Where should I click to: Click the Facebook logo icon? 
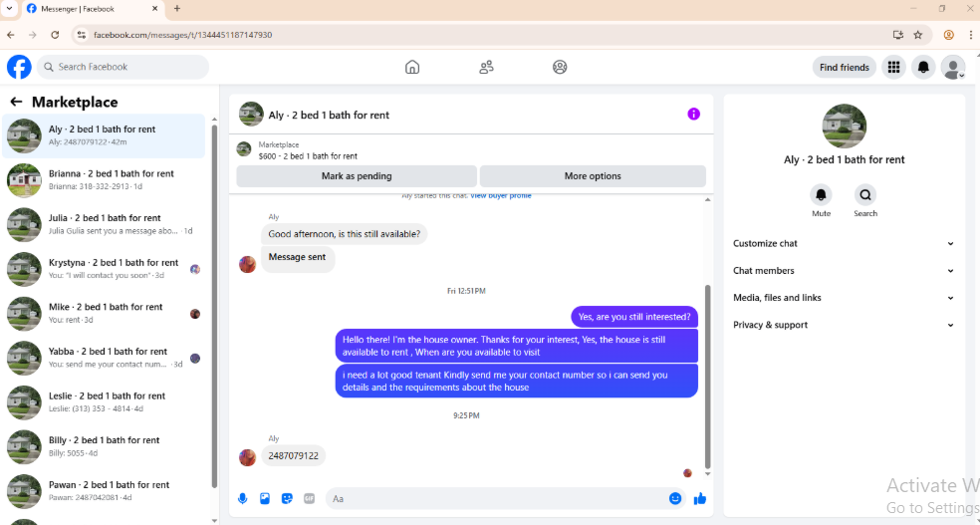pyautogui.click(x=19, y=67)
